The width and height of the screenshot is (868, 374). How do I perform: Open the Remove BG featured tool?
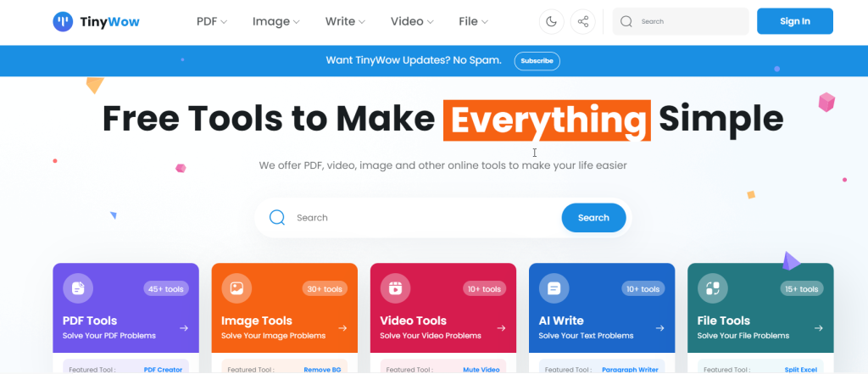click(x=322, y=370)
